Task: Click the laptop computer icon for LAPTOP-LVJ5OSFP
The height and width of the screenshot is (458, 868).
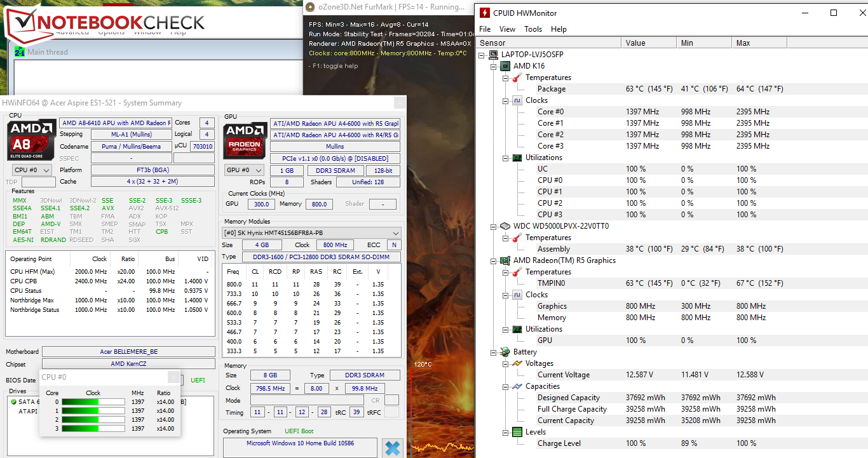Action: point(493,55)
